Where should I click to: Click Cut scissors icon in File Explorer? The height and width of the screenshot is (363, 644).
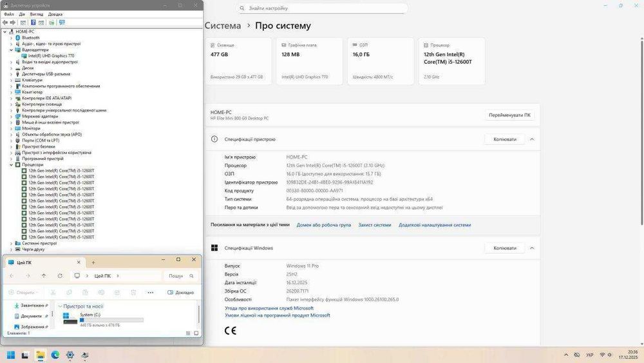point(53,292)
